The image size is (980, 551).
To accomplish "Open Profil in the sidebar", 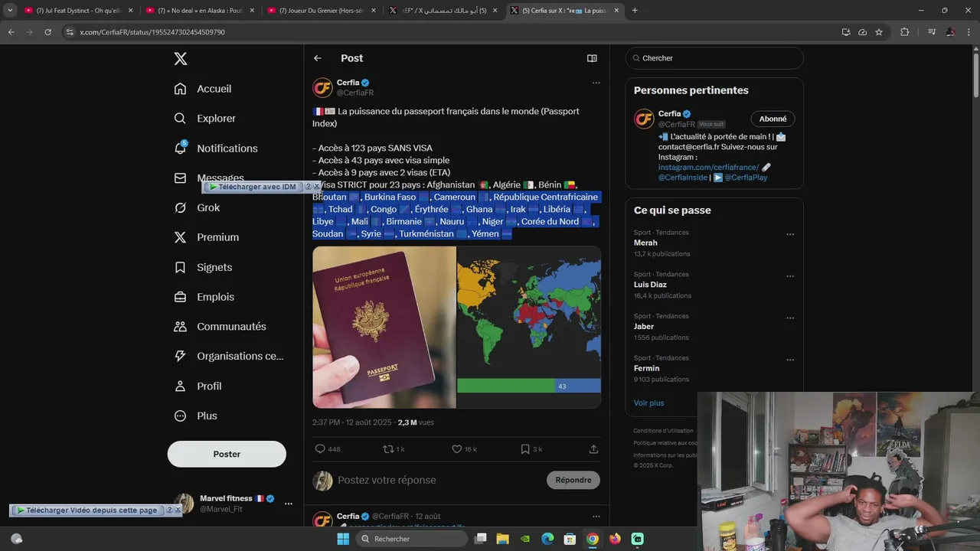I will 198,386.
